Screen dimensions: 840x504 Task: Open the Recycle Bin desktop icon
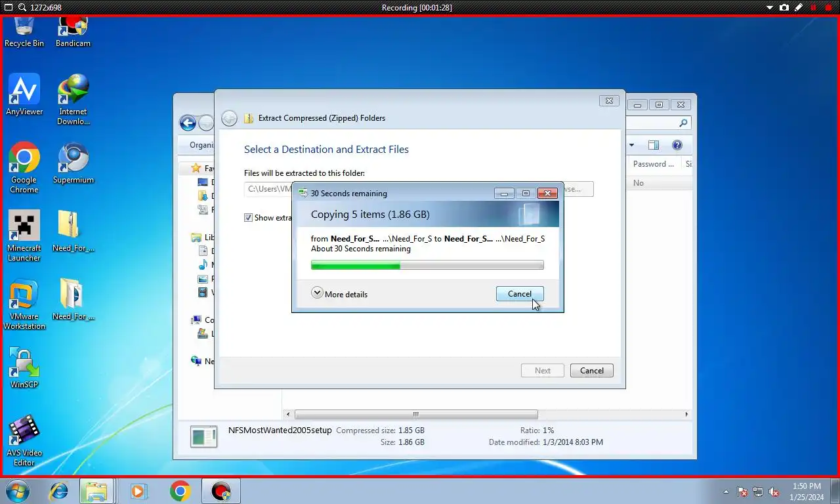click(x=24, y=33)
